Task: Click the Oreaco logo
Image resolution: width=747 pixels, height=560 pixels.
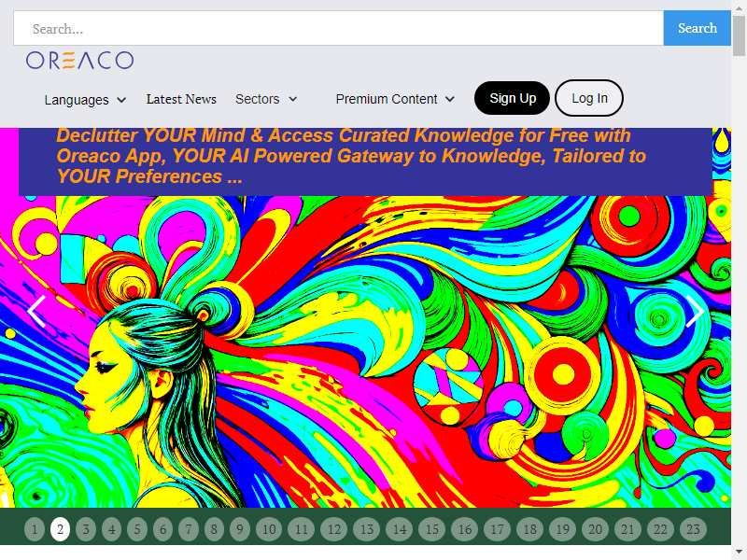Action: 79,61
